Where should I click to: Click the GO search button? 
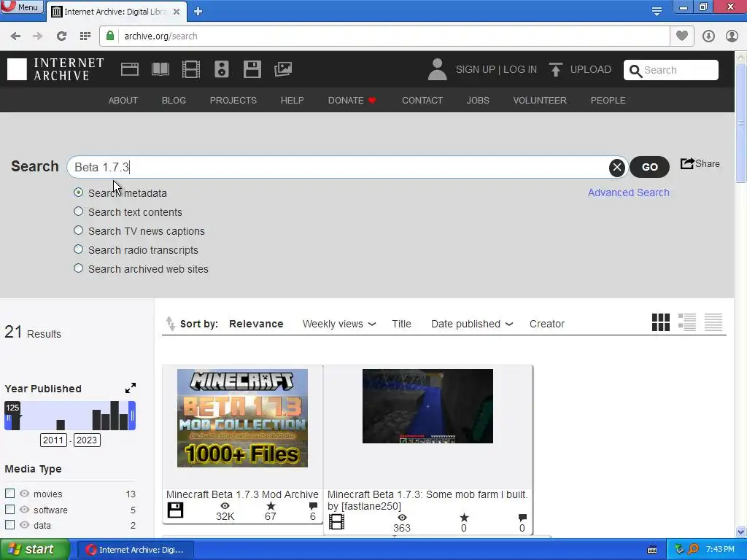coord(649,167)
